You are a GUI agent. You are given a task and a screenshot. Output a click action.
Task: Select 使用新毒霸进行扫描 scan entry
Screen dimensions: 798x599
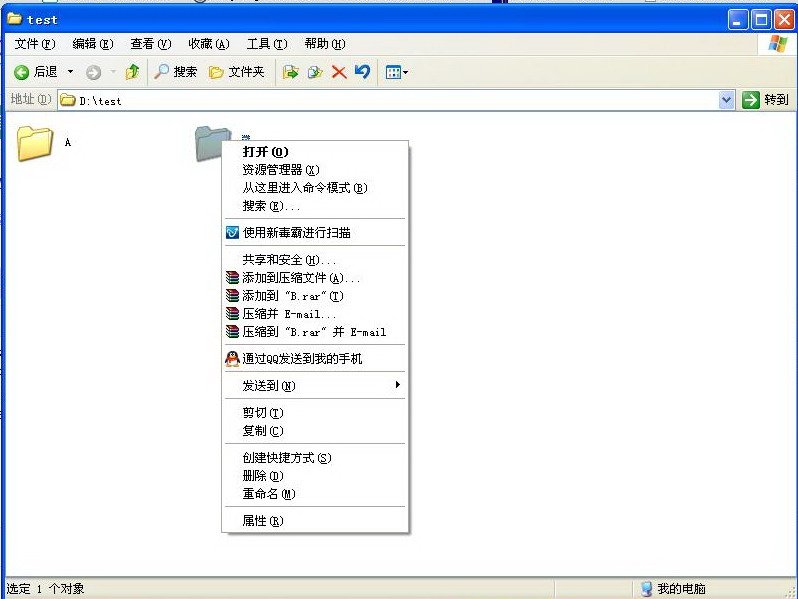pyautogui.click(x=315, y=233)
